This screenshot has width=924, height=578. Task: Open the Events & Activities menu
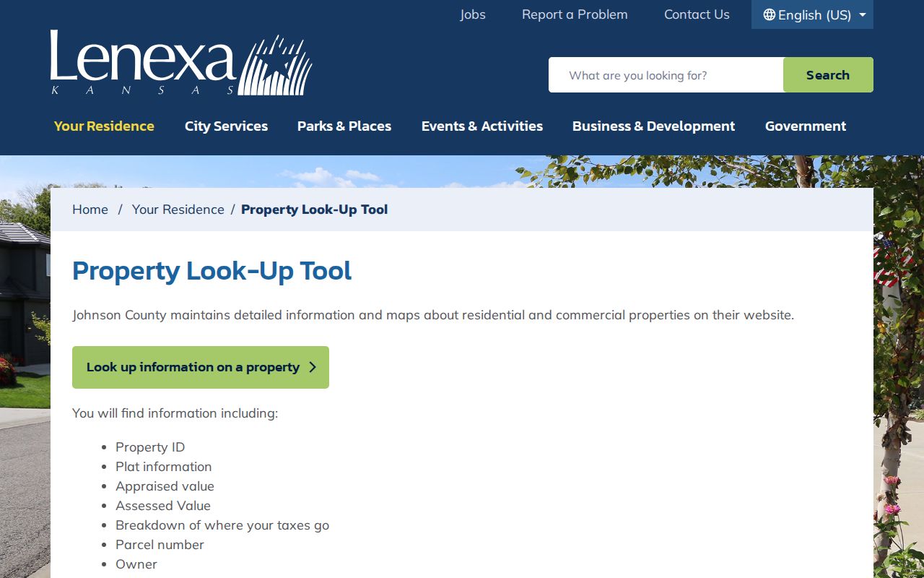point(482,126)
